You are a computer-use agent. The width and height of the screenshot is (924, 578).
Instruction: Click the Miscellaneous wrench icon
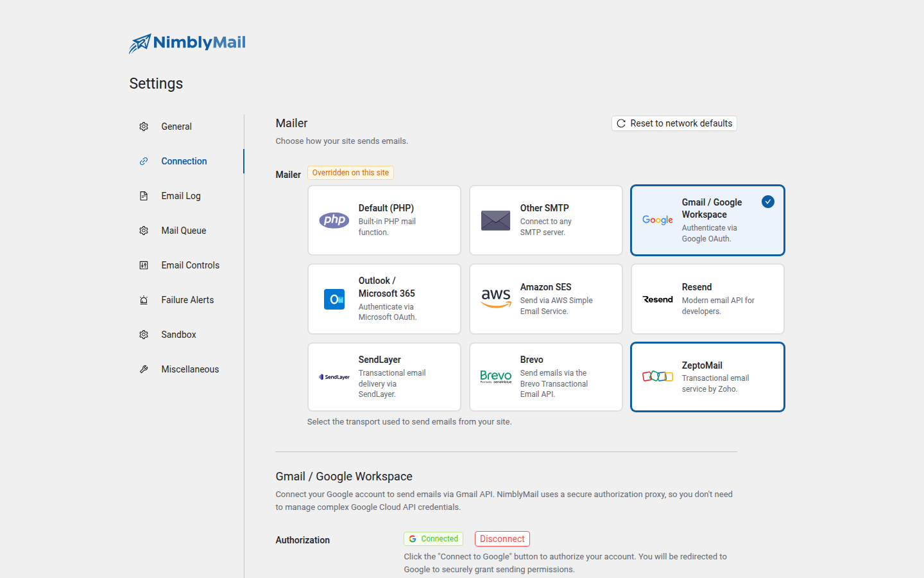coord(144,369)
